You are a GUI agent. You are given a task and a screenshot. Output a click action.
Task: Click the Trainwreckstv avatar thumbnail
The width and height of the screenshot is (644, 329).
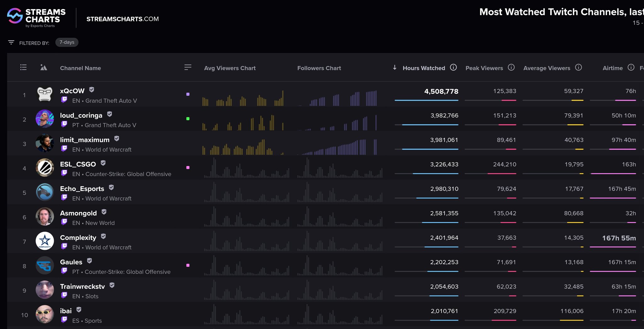(45, 290)
